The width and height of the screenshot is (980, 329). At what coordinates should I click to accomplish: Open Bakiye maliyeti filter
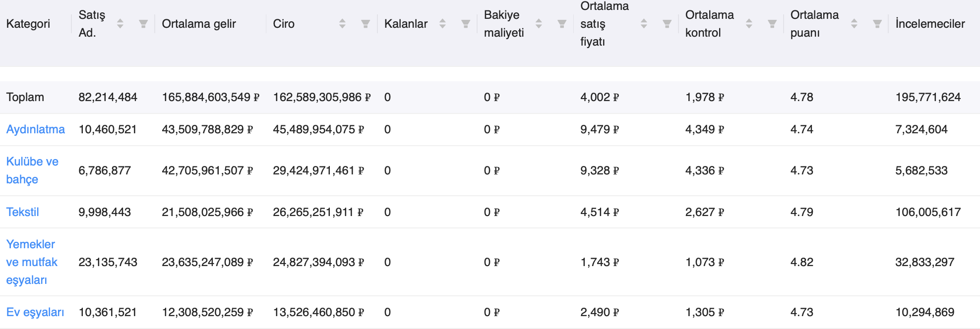562,24
